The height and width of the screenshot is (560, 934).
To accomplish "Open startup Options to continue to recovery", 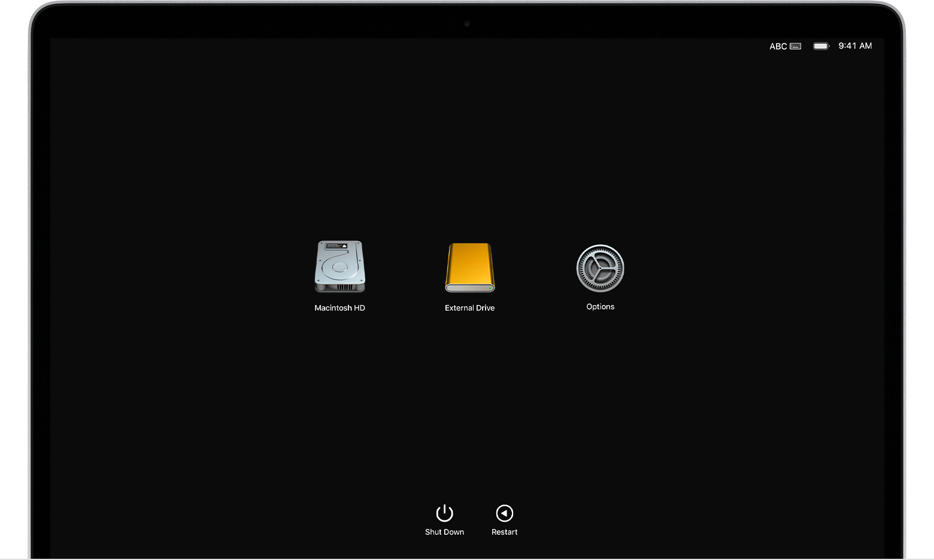I will [600, 268].
